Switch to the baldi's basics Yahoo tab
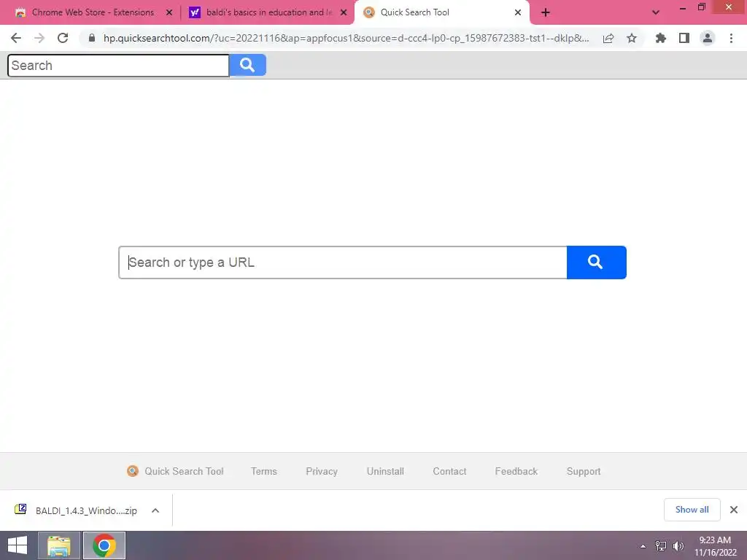Image resolution: width=747 pixels, height=560 pixels. (x=269, y=12)
